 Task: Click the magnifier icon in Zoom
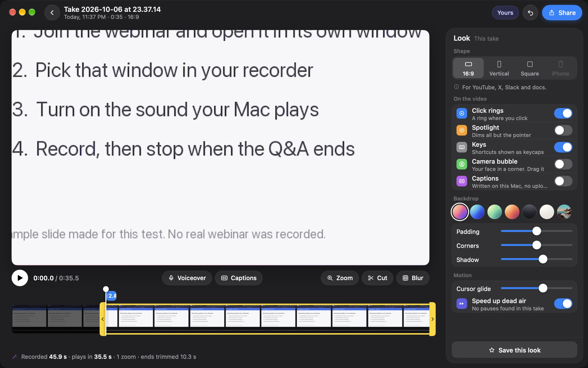click(330, 278)
